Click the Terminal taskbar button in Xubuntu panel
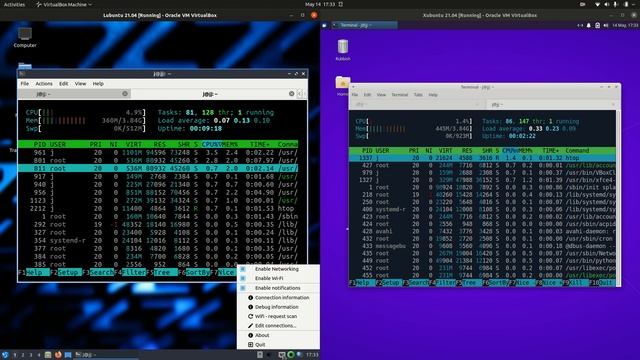 pos(364,25)
